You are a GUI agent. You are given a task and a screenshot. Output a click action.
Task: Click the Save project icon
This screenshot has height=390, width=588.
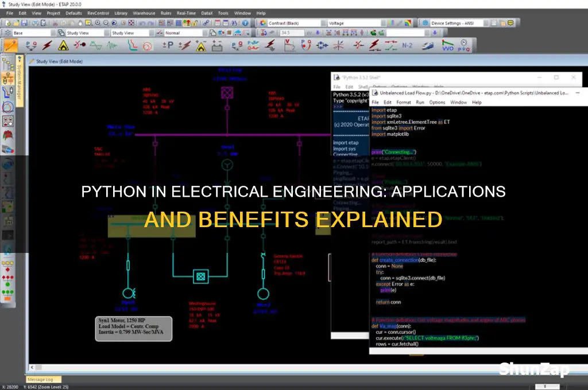click(24, 23)
